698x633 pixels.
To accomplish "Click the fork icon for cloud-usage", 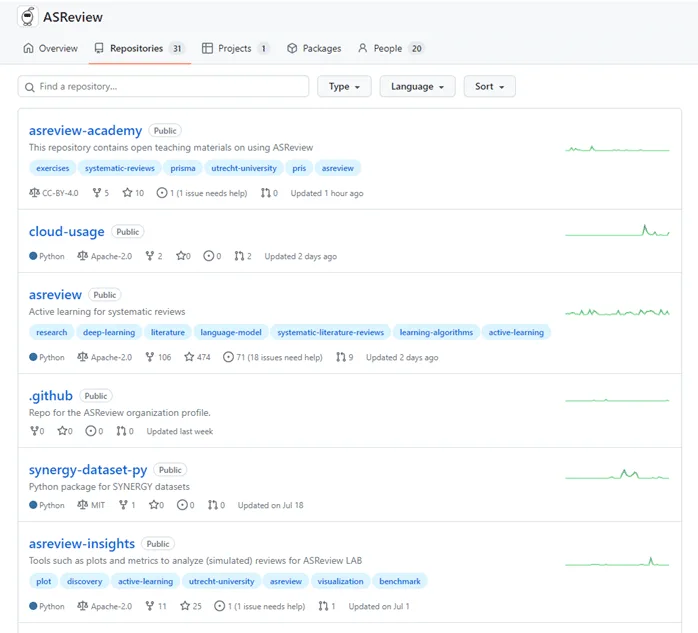I will tap(150, 256).
